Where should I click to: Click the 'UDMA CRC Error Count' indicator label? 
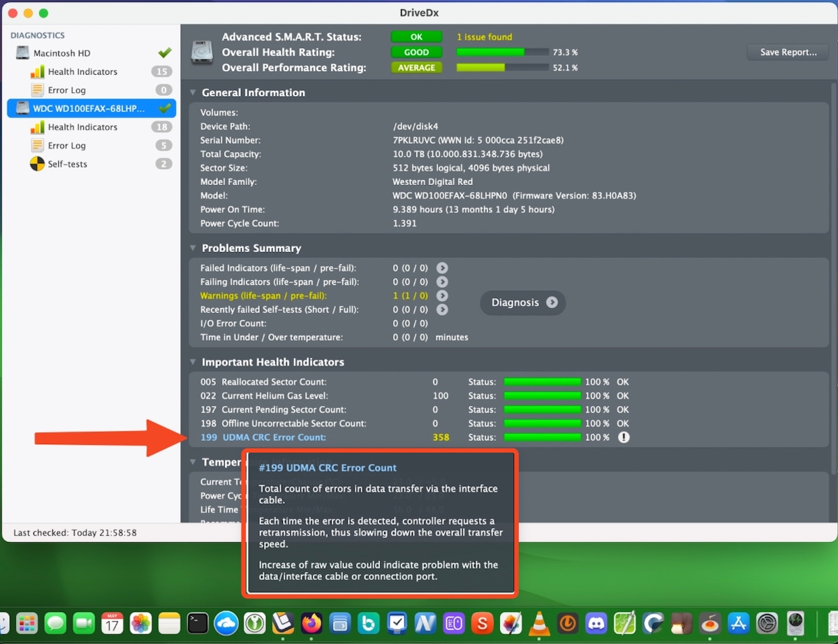pyautogui.click(x=274, y=437)
